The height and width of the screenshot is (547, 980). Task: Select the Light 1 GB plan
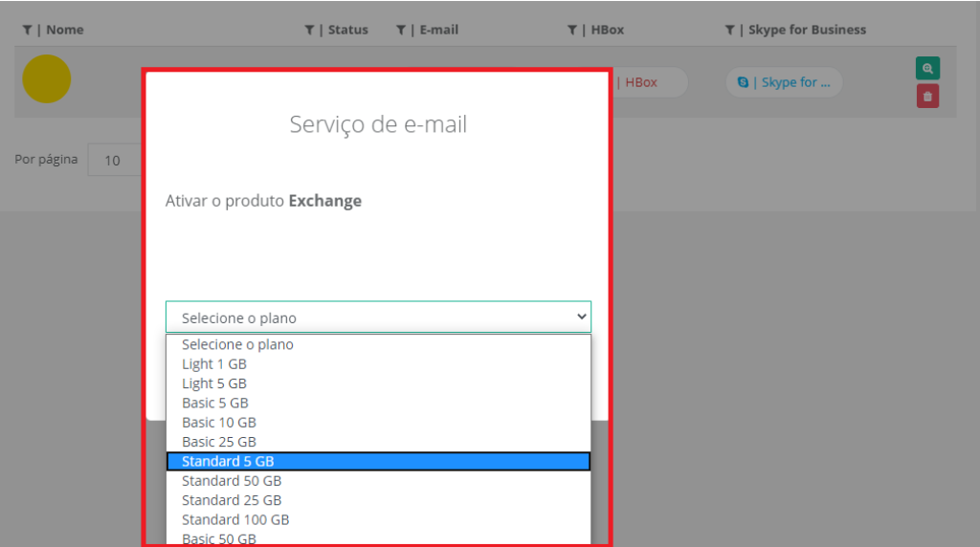tap(378, 364)
